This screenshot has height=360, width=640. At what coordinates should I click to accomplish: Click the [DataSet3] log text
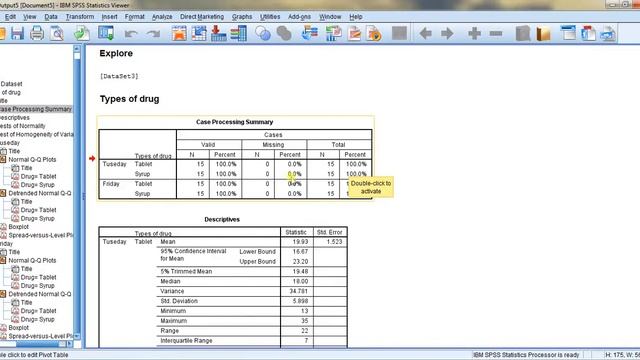point(119,76)
